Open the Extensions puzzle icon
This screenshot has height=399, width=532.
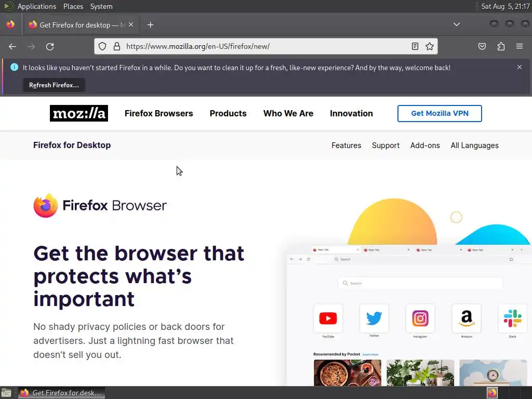coord(501,46)
